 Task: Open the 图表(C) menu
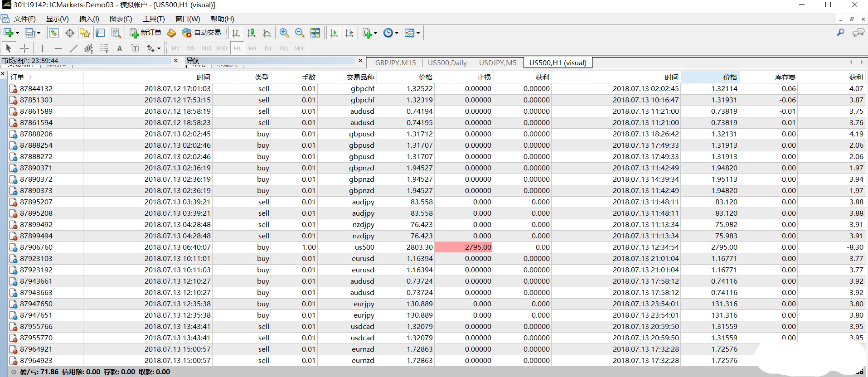click(121, 19)
